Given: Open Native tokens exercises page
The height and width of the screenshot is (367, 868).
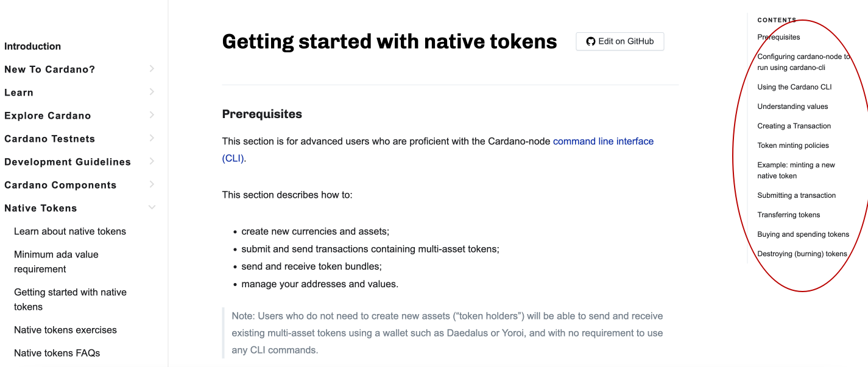Looking at the screenshot, I should coord(65,330).
